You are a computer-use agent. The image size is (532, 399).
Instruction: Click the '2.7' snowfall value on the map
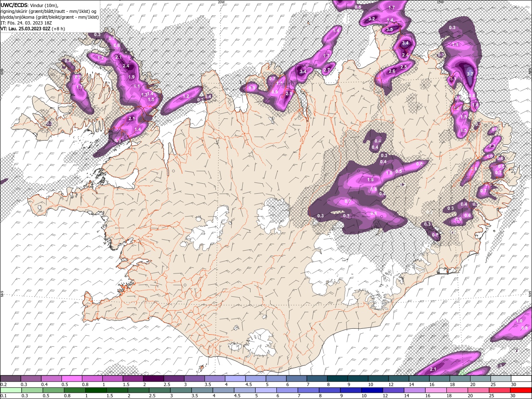[x=327, y=70]
